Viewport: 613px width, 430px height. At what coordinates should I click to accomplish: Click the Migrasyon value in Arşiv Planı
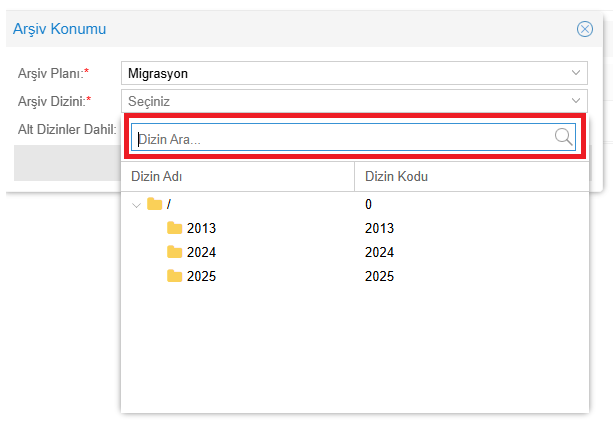pos(158,73)
